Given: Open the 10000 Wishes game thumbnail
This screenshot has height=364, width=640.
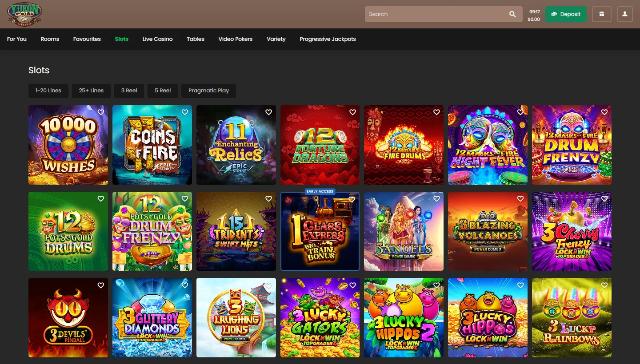Looking at the screenshot, I should 68,145.
